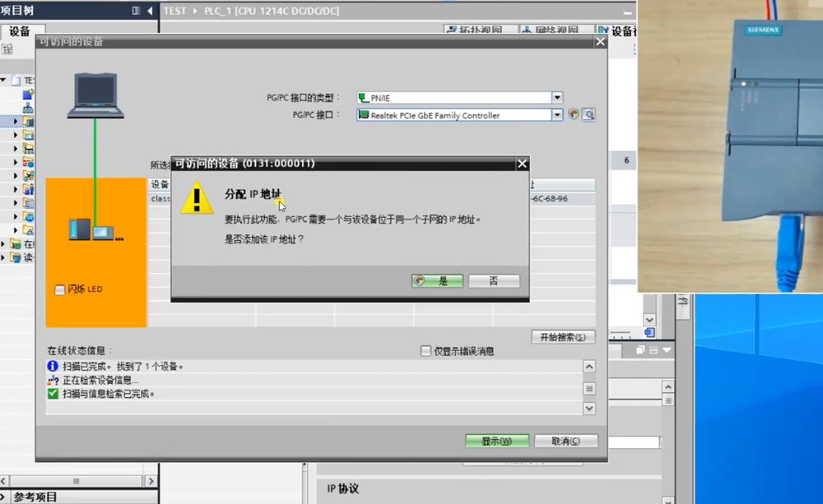Collapse project tree with the left arrow
823x504 pixels.
(x=150, y=11)
